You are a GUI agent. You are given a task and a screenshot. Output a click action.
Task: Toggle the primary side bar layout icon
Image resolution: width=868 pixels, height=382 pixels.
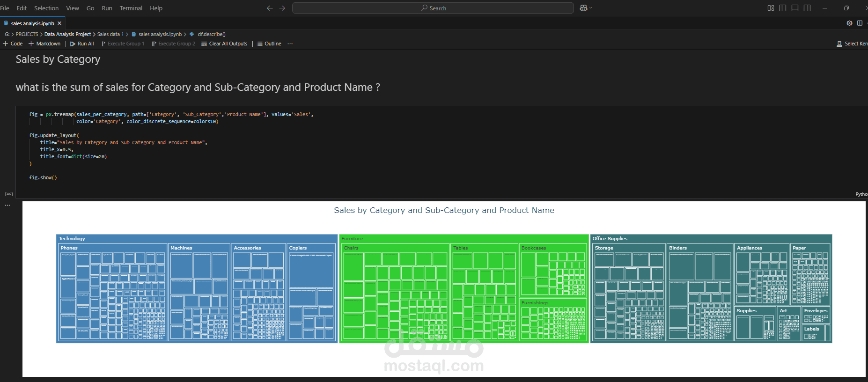(783, 8)
